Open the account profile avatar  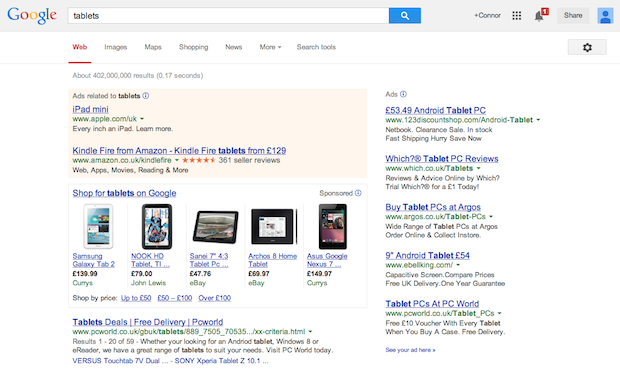tap(605, 16)
